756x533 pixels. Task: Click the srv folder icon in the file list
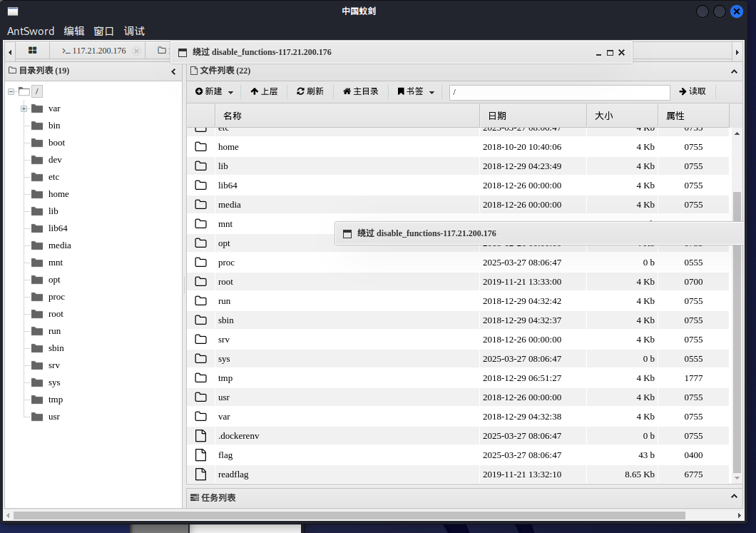pyautogui.click(x=200, y=340)
